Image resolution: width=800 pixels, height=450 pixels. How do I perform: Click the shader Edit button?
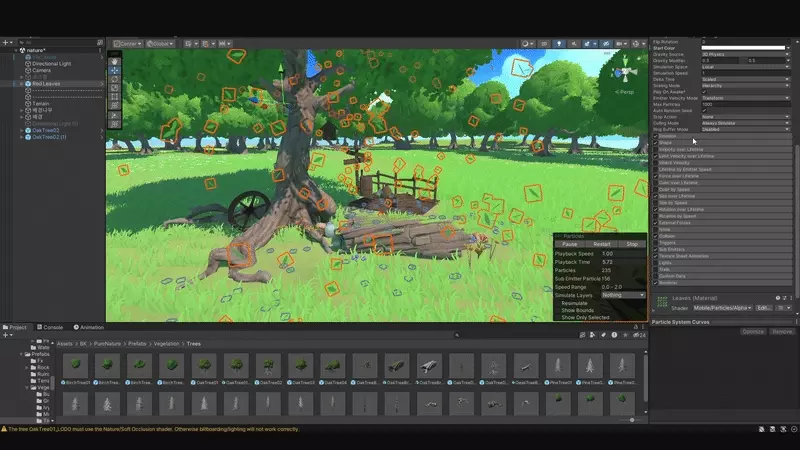click(x=763, y=308)
